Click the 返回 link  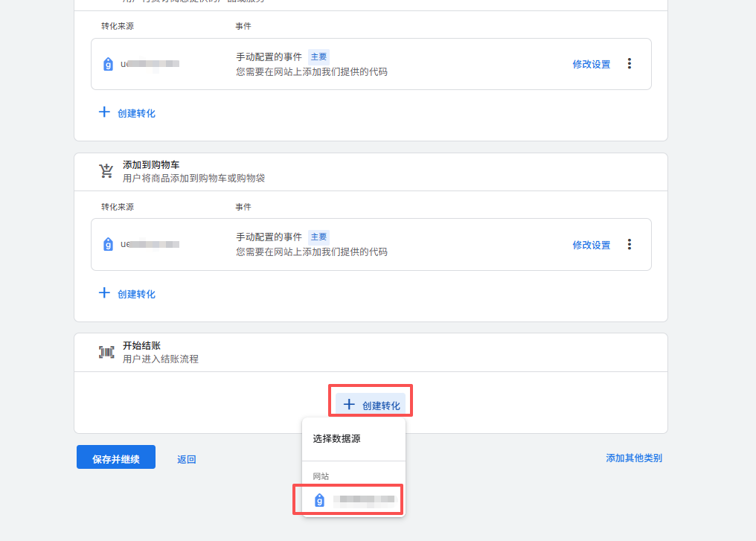[186, 459]
